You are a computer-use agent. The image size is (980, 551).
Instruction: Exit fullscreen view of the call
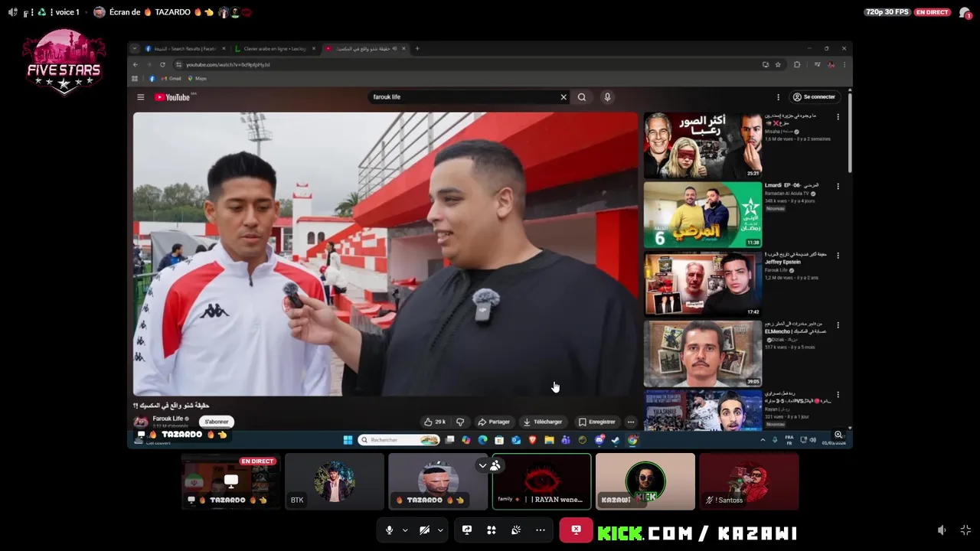point(965,530)
